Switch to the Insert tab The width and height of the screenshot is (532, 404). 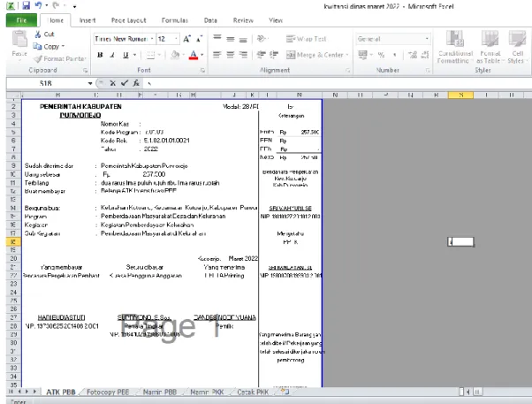(x=87, y=20)
